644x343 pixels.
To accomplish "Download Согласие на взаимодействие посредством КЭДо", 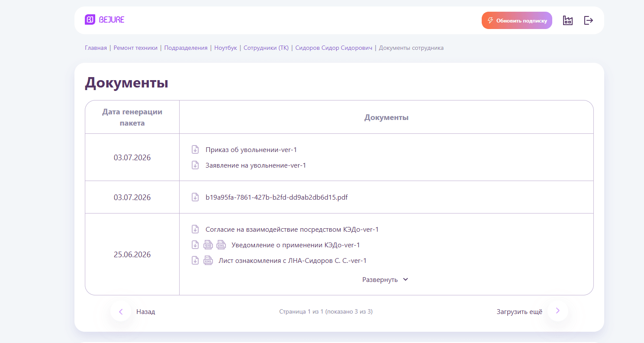I will tap(195, 229).
